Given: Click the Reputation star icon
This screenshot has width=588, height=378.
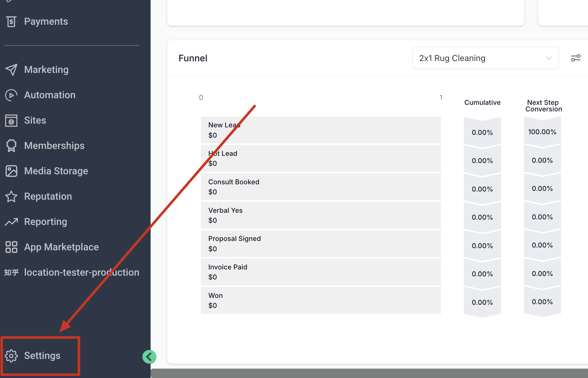Looking at the screenshot, I should pyautogui.click(x=11, y=196).
